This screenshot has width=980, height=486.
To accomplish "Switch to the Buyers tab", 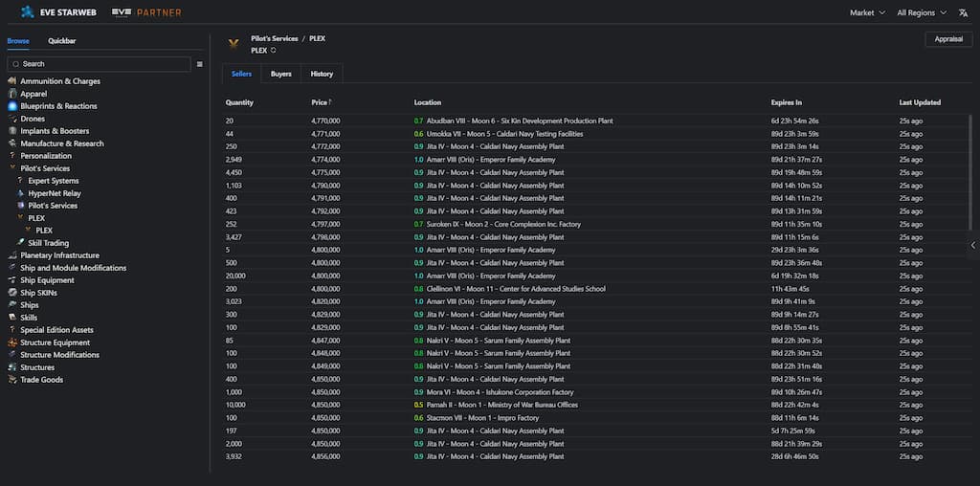I will (x=281, y=74).
